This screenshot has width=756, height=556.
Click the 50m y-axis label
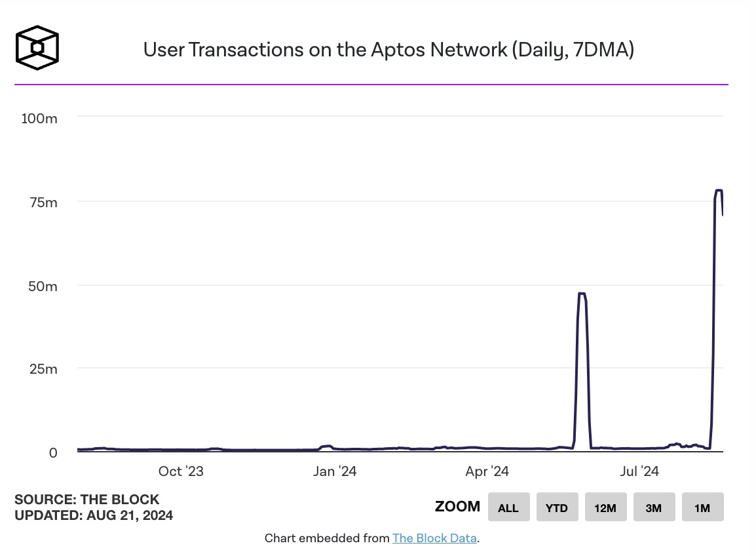click(43, 287)
